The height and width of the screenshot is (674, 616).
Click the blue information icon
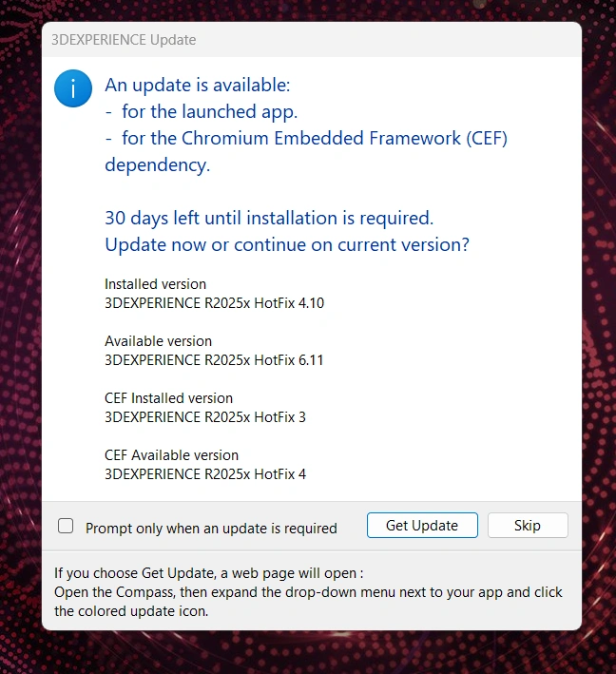point(73,88)
